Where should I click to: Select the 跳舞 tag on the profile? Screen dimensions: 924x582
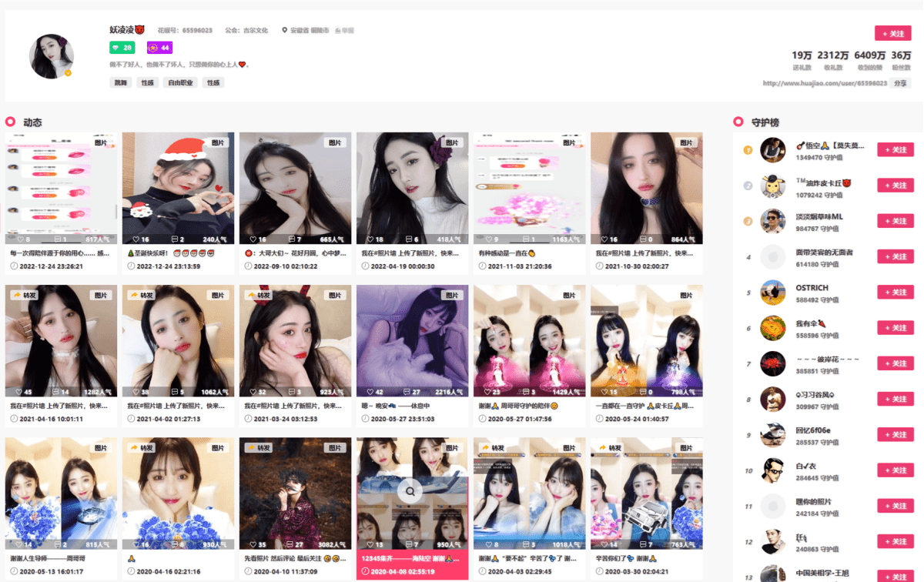click(121, 82)
